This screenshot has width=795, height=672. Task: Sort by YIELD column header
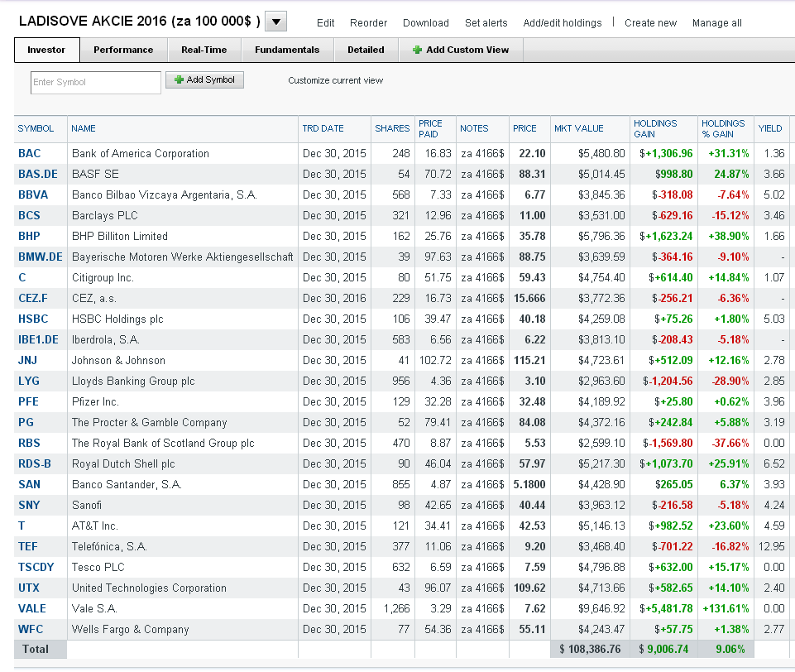[x=769, y=129]
